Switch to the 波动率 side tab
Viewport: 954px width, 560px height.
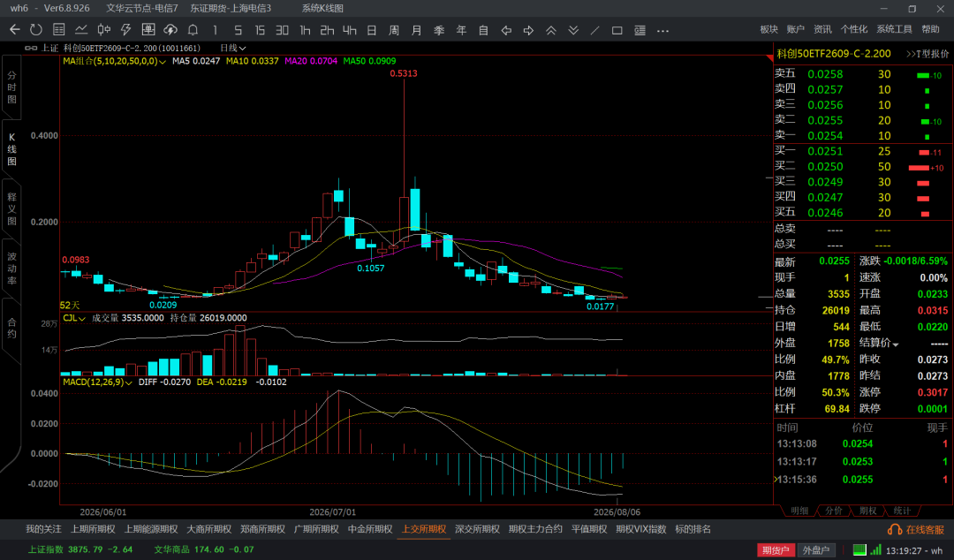coord(11,269)
